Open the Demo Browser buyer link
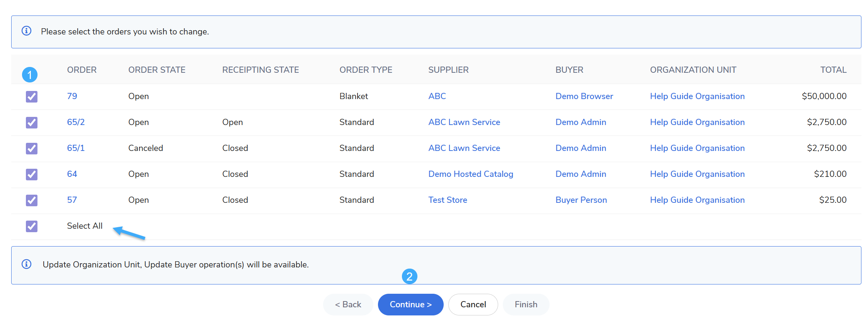The image size is (868, 322). 584,96
